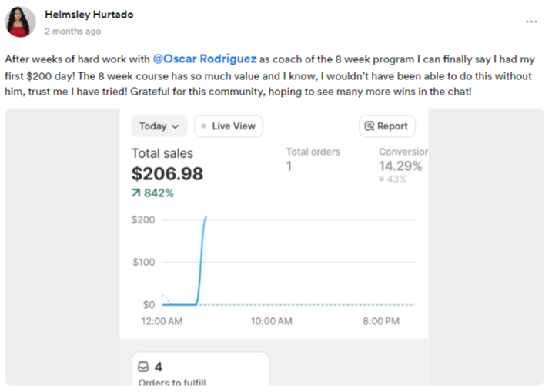Click the $200 y-axis label
The width and height of the screenshot is (552, 392).
pos(143,219)
